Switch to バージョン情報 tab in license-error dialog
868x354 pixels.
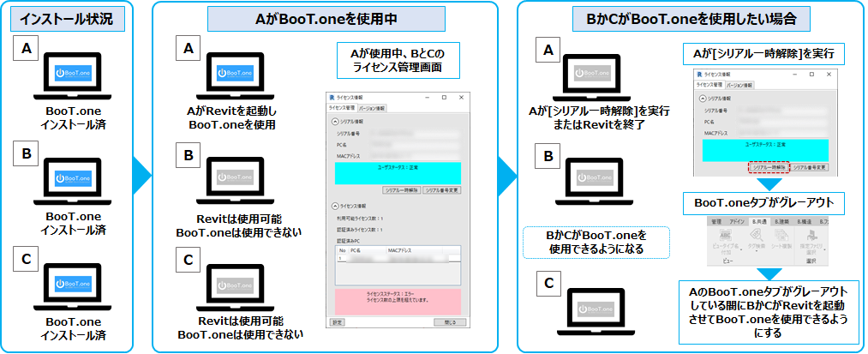[x=372, y=109]
